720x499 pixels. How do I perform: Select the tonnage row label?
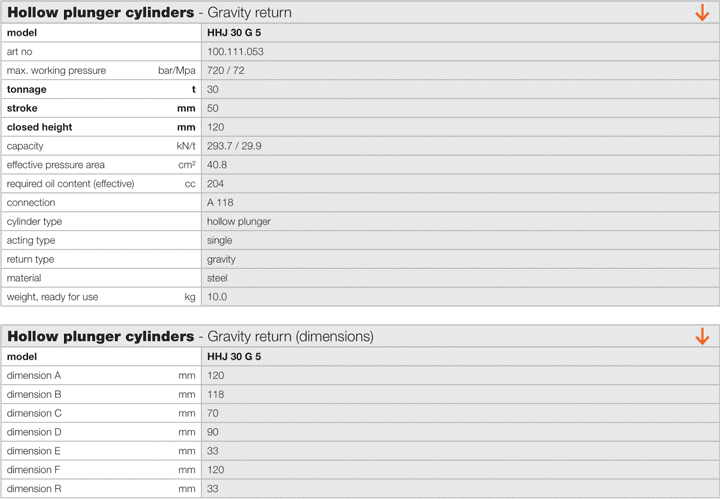point(27,89)
